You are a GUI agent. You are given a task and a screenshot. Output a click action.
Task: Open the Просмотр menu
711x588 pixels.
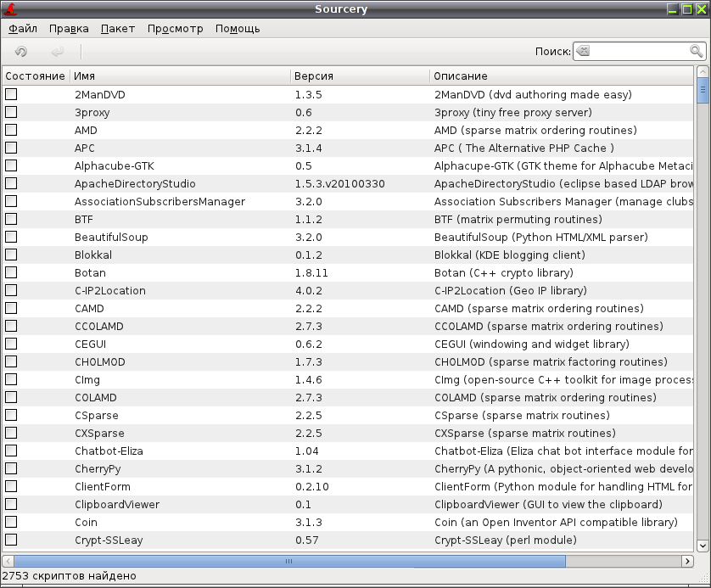[x=176, y=29]
